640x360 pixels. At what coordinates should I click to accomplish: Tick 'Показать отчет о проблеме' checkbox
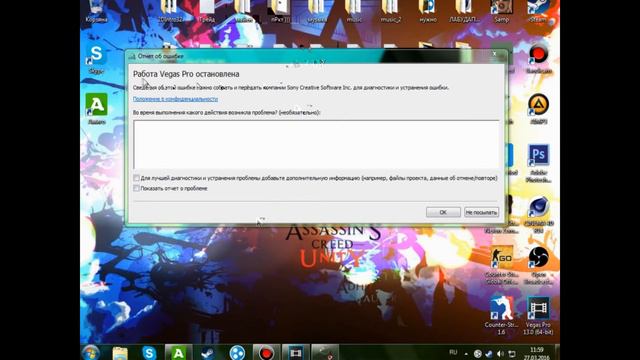[136, 188]
